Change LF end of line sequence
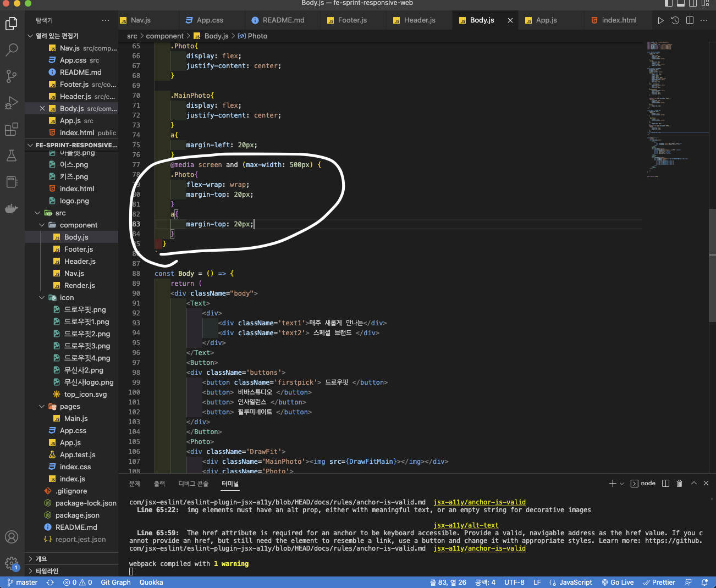The height and width of the screenshot is (588, 716). point(537,583)
